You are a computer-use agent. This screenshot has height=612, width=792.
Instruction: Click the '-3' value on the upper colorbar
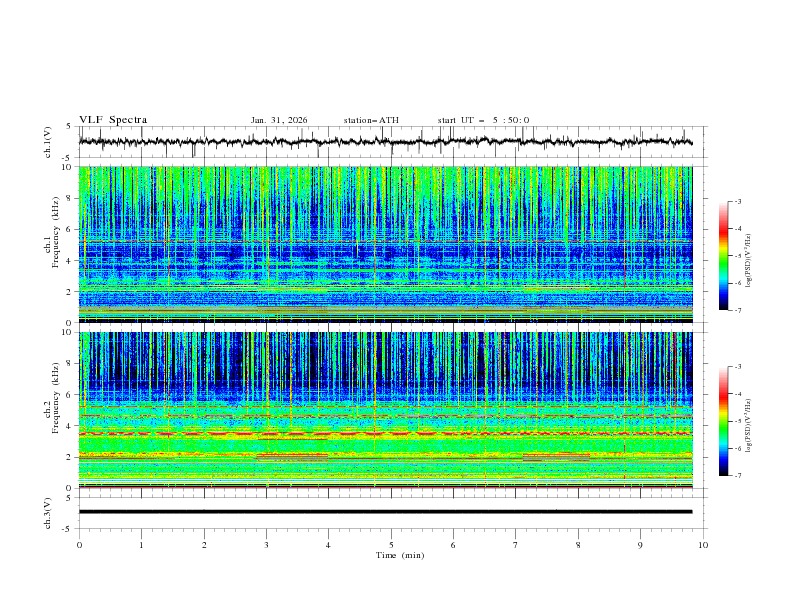[x=737, y=201]
